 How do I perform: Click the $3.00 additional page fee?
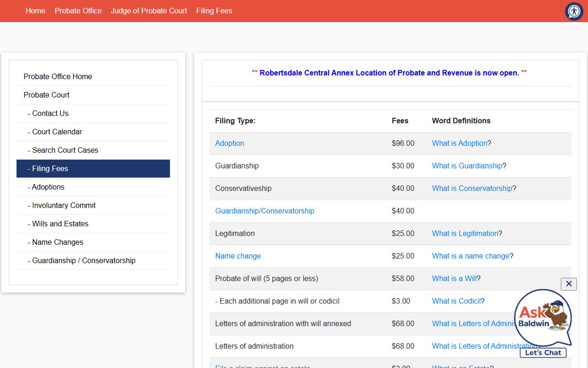point(401,301)
